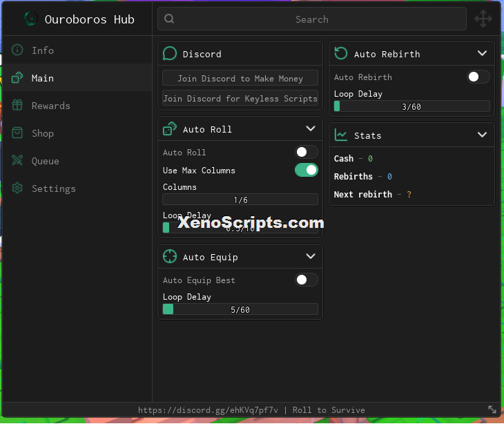The width and height of the screenshot is (504, 444).
Task: Click the Stats line chart icon
Action: (341, 135)
